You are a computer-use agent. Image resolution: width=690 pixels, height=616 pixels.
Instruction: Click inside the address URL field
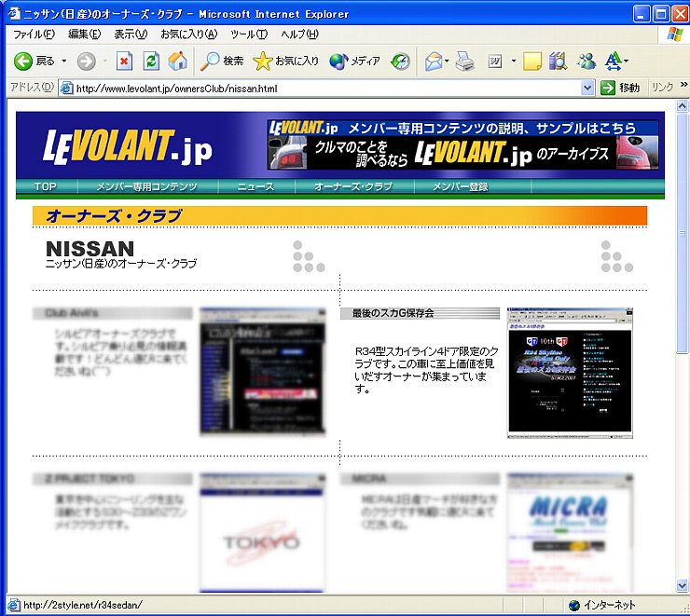[325, 89]
